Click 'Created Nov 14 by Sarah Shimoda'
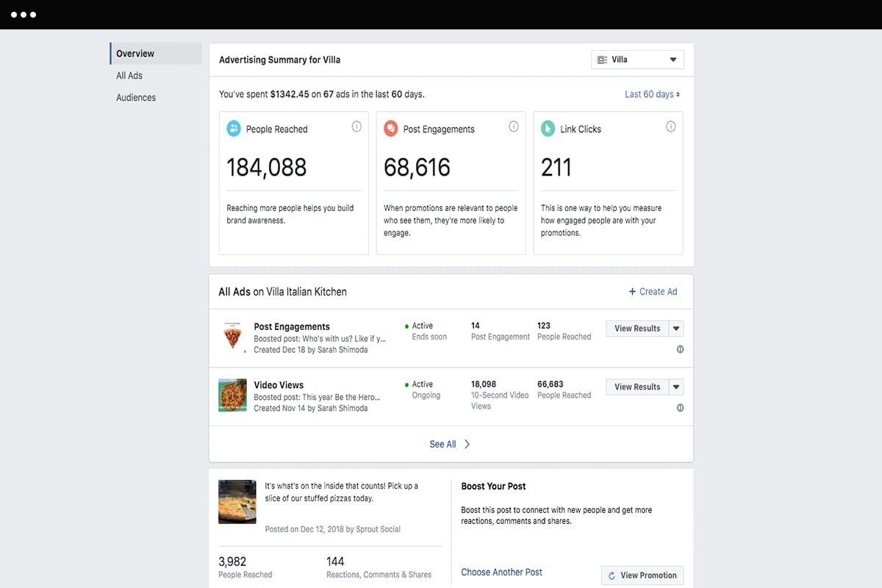This screenshot has height=588, width=882. pos(311,408)
